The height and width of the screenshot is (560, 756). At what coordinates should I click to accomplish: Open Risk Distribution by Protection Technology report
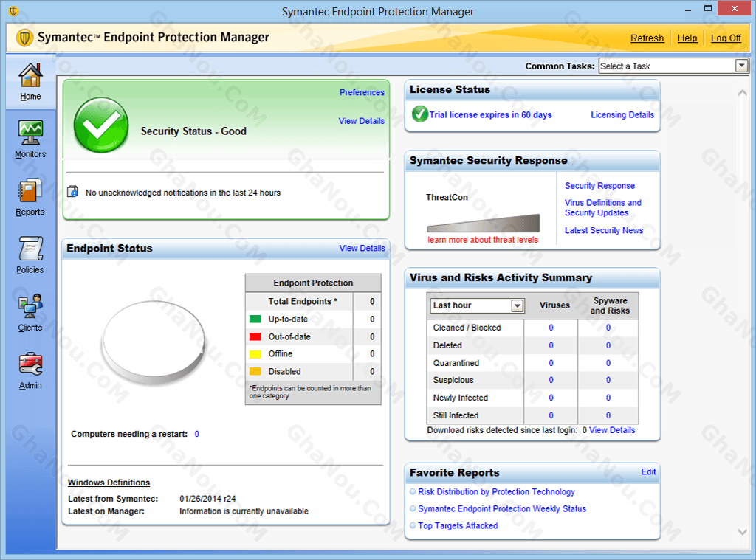[496, 491]
